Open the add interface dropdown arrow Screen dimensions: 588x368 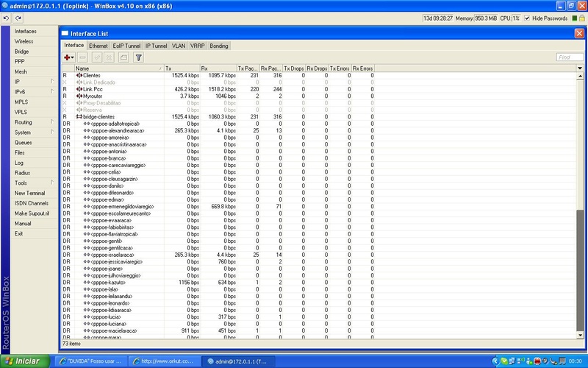click(x=72, y=57)
